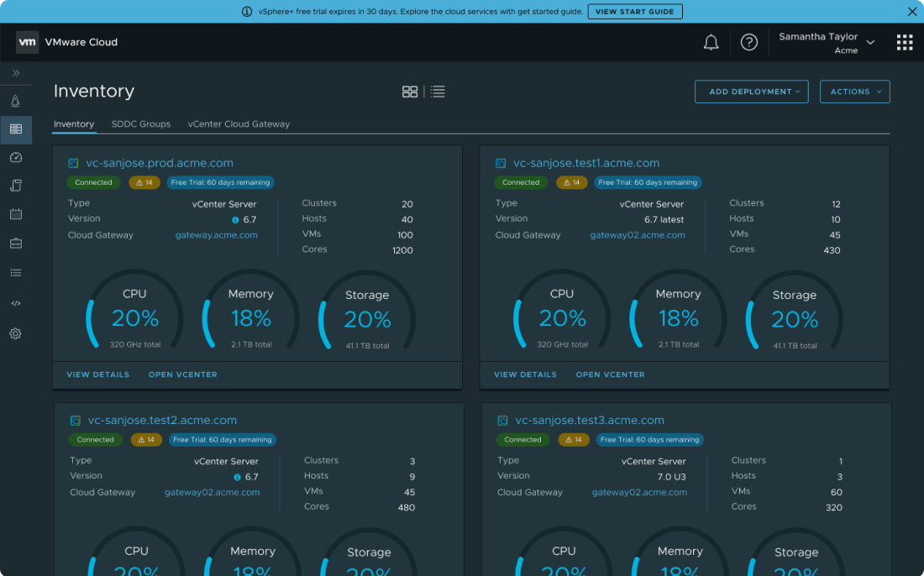Open the Add Deployment dropdown
924x576 pixels.
(751, 92)
